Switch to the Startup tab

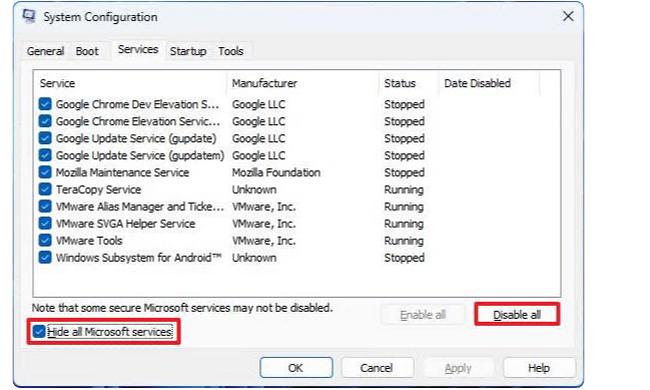pyautogui.click(x=188, y=51)
